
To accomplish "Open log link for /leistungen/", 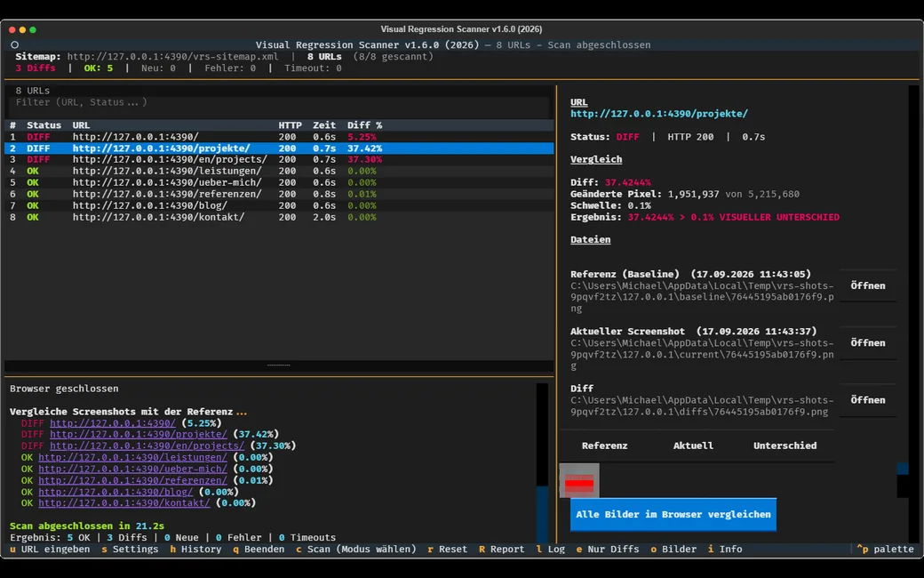I will [x=132, y=457].
